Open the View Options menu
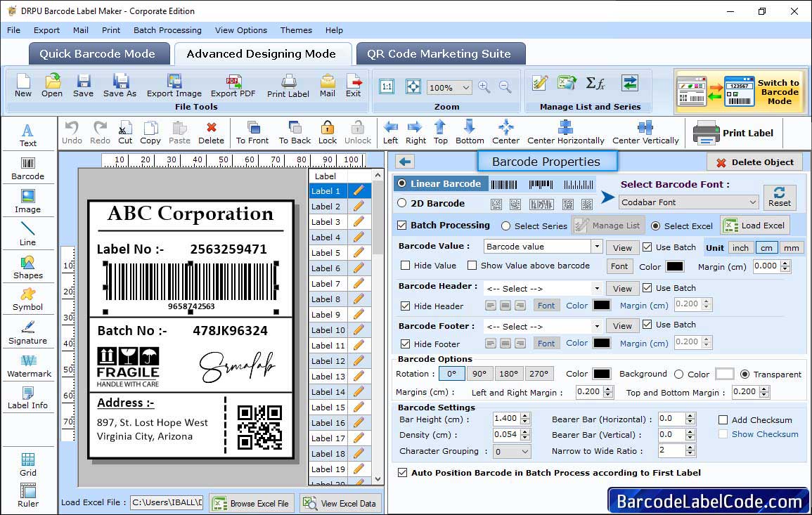This screenshot has height=515, width=812. click(x=241, y=30)
